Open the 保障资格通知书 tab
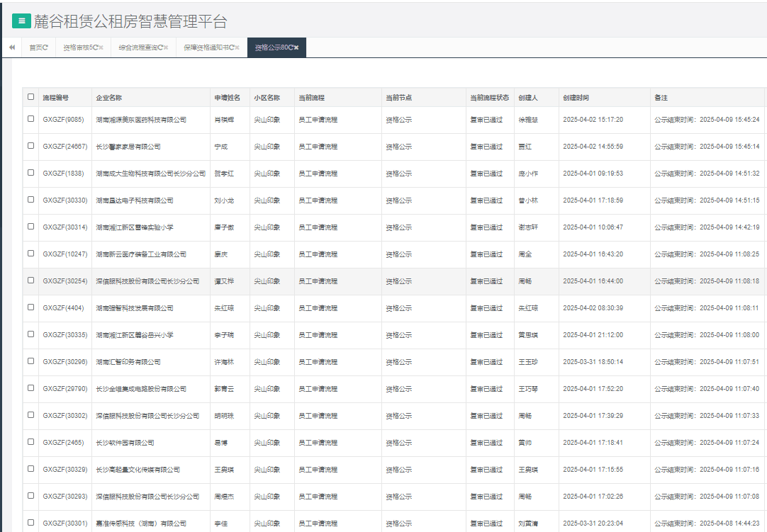The width and height of the screenshot is (767, 532). (205, 47)
